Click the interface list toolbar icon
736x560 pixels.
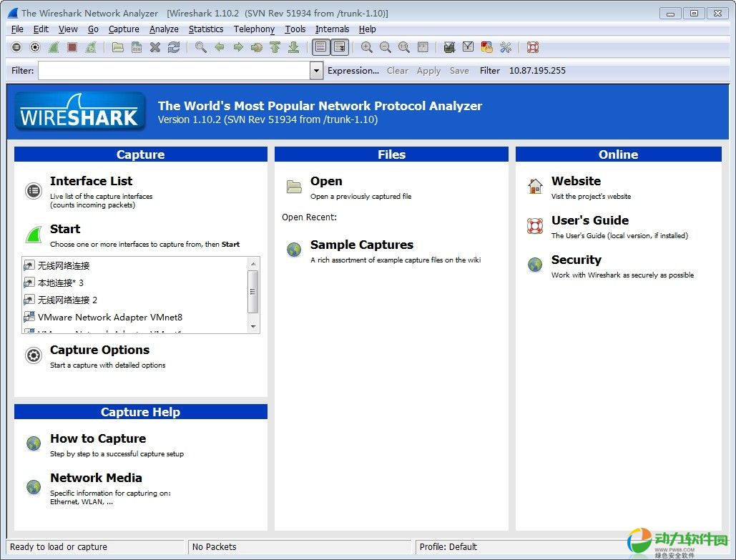pos(16,48)
